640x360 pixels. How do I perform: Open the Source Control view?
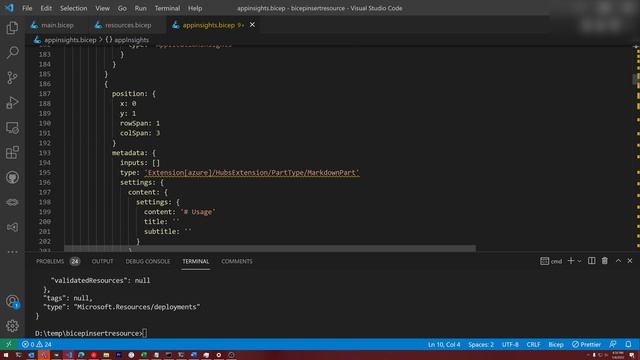(12, 78)
